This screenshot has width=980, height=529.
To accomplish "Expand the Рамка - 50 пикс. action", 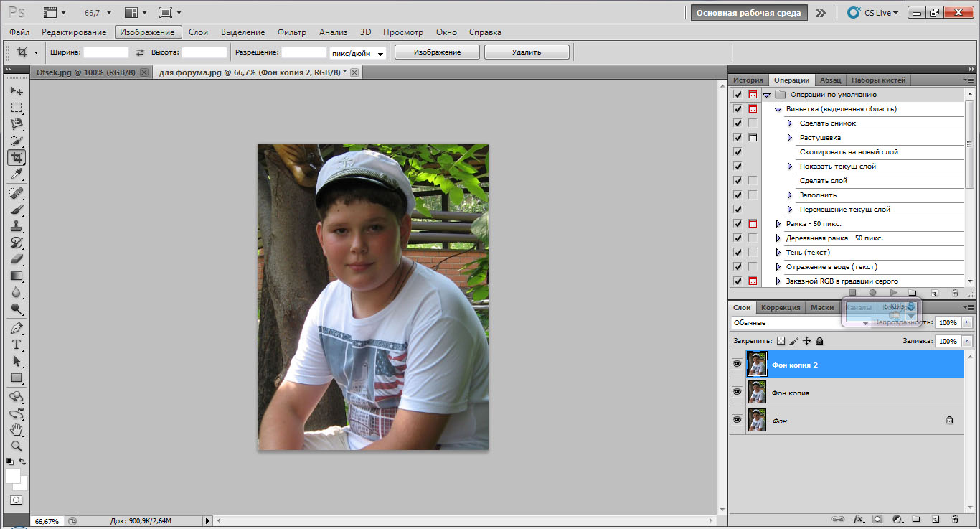I will [778, 224].
